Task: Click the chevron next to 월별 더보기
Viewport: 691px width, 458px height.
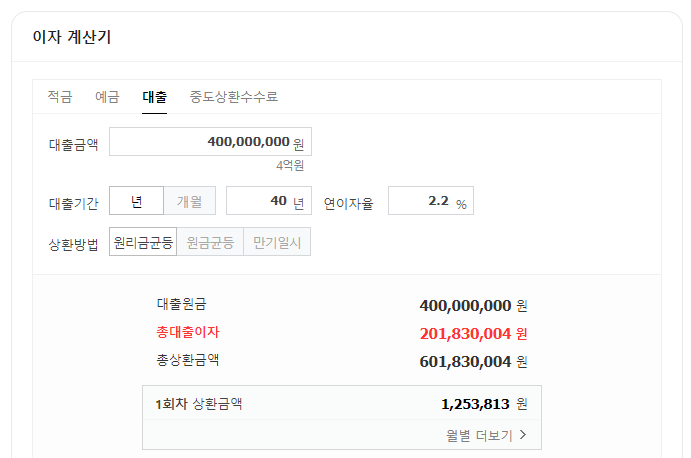Action: point(523,435)
